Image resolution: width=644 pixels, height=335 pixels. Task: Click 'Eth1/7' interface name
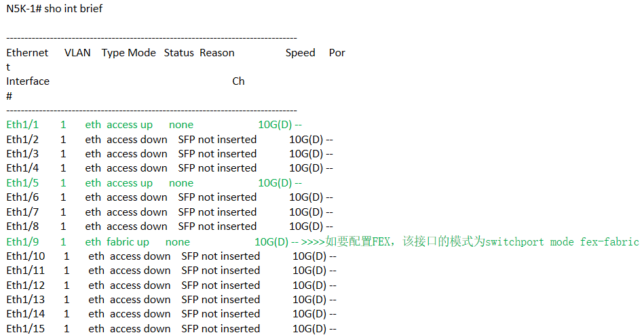tap(22, 212)
